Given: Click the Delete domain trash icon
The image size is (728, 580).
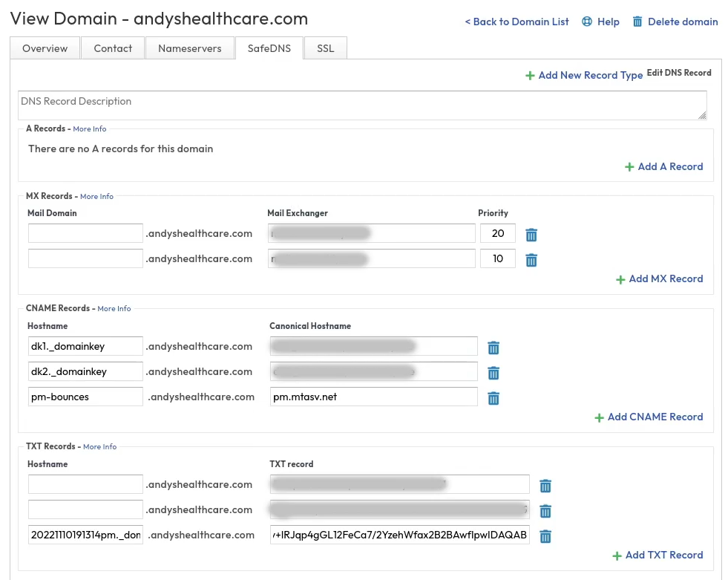Looking at the screenshot, I should coord(637,22).
